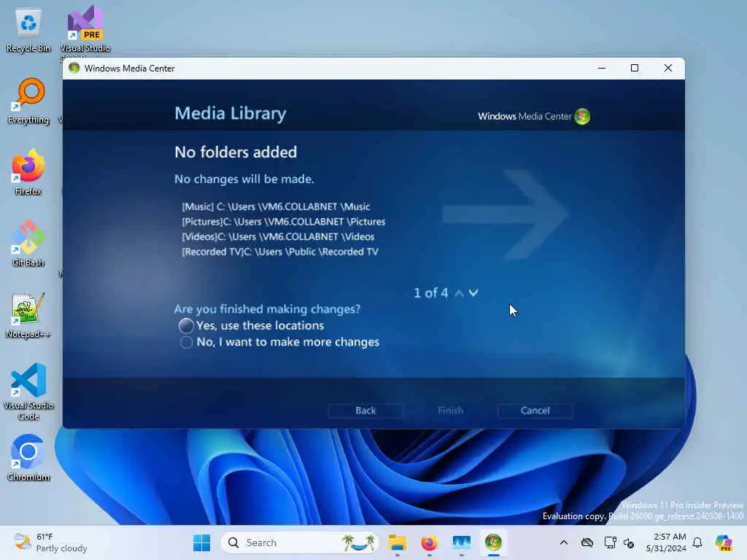Open Visual Studio Preview desktop shortcut
The width and height of the screenshot is (747, 560).
[85, 29]
